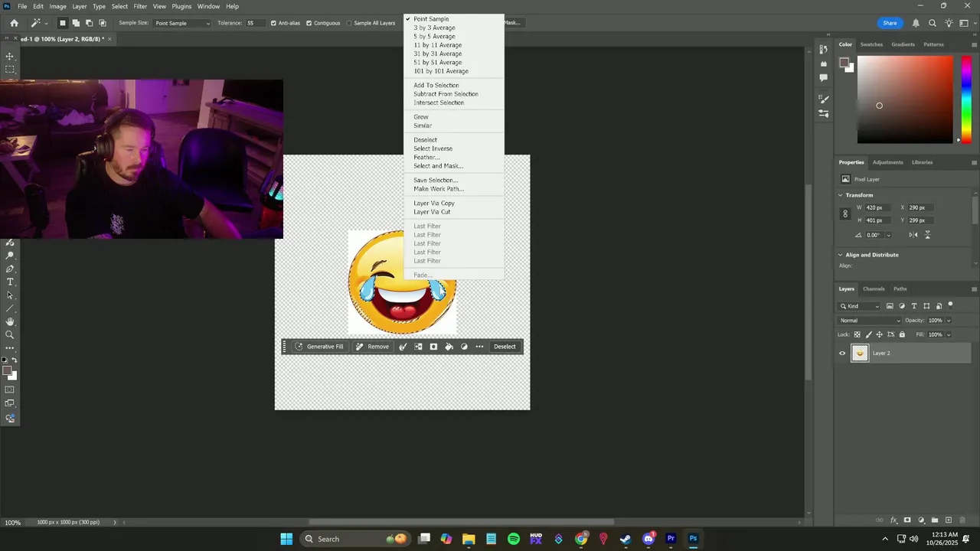The image size is (980, 551).
Task: Click the Tolerance input field
Action: click(255, 23)
